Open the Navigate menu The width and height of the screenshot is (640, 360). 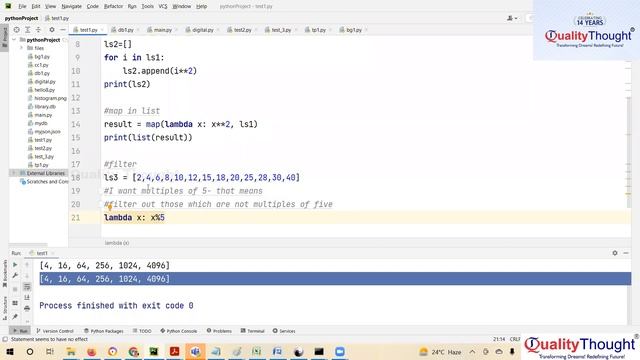pyautogui.click(x=71, y=7)
